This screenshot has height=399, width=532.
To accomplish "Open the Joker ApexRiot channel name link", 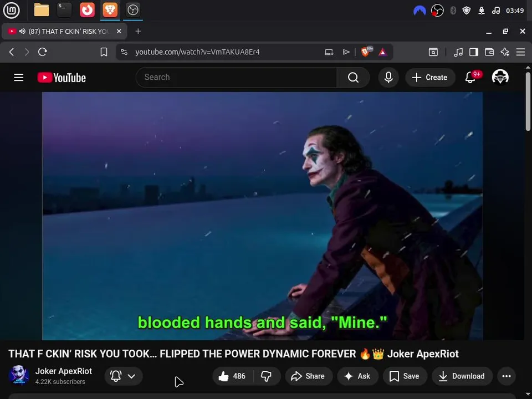I will pyautogui.click(x=63, y=371).
